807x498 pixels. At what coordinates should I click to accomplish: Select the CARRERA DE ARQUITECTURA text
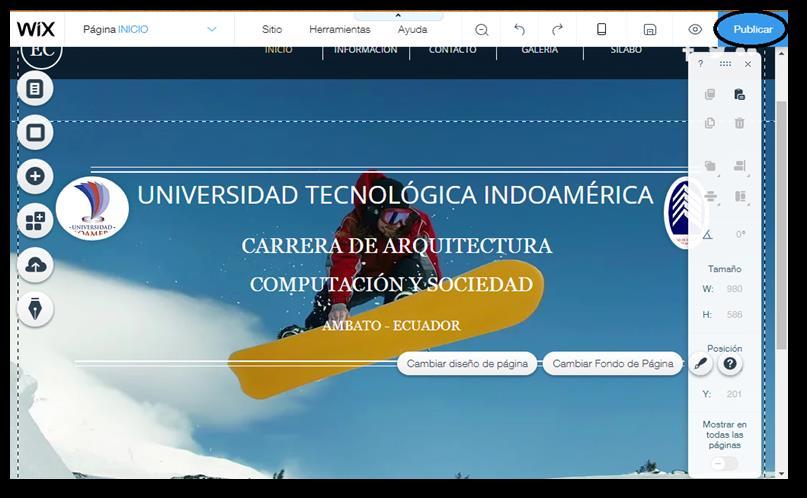click(397, 245)
